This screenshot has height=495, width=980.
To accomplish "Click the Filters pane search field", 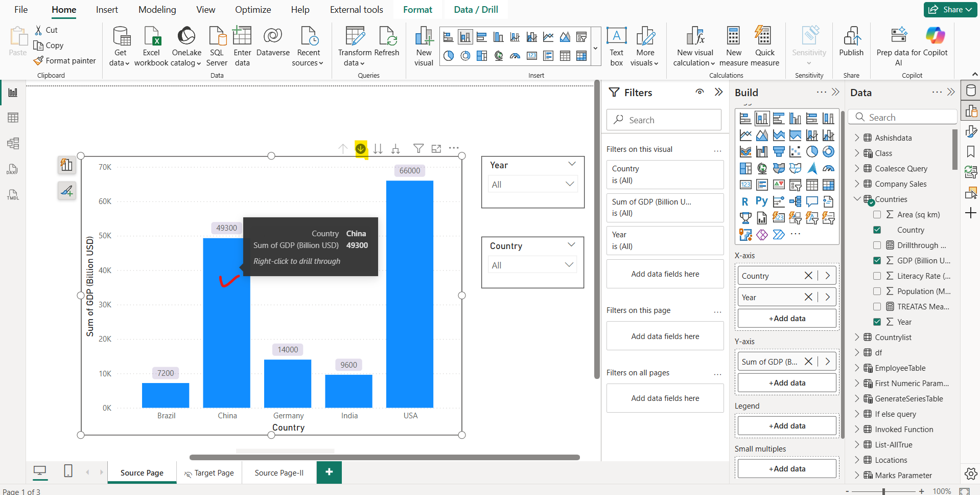I will 664,119.
